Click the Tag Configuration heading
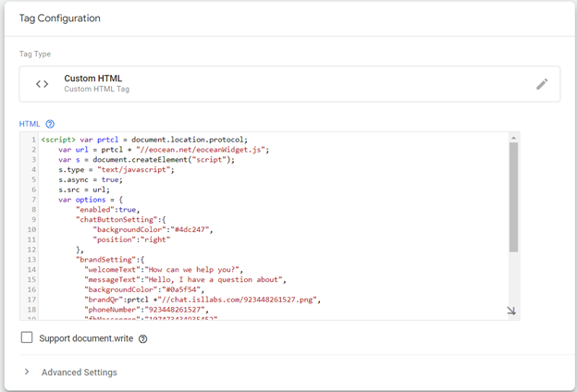Screen dimensions: 577x392 60,18
